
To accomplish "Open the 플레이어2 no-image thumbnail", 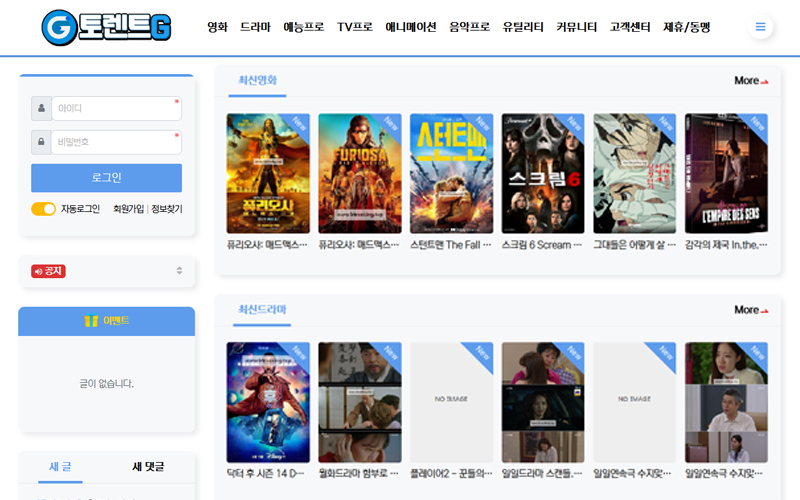I will (x=451, y=403).
